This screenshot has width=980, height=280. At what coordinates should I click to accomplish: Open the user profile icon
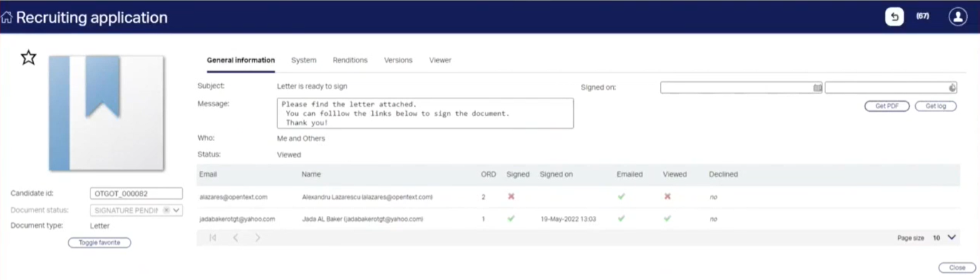957,16
